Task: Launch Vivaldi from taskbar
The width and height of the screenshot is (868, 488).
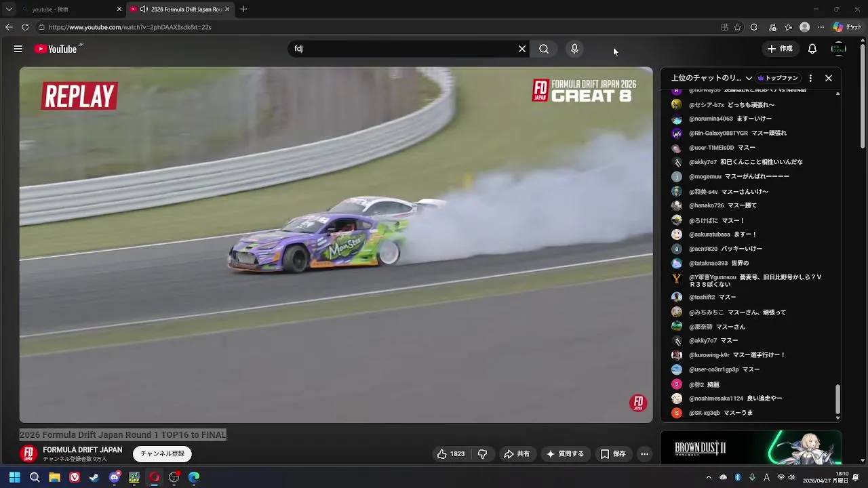Action: coord(75,477)
